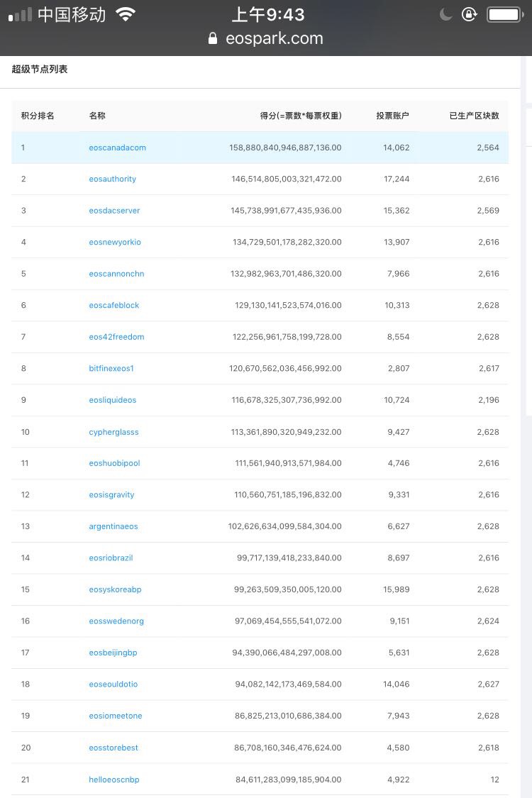Select voter count 14,046 for eoseouldotio

point(397,684)
